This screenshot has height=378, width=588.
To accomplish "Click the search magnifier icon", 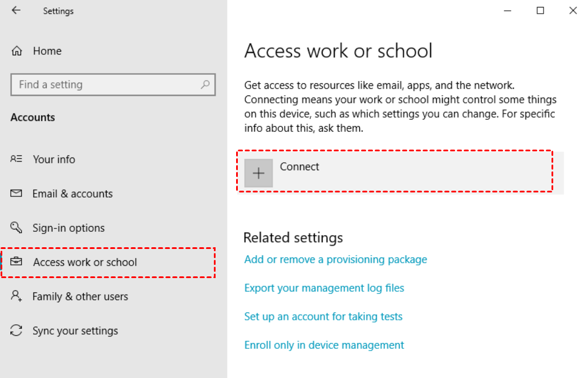I will pyautogui.click(x=205, y=85).
